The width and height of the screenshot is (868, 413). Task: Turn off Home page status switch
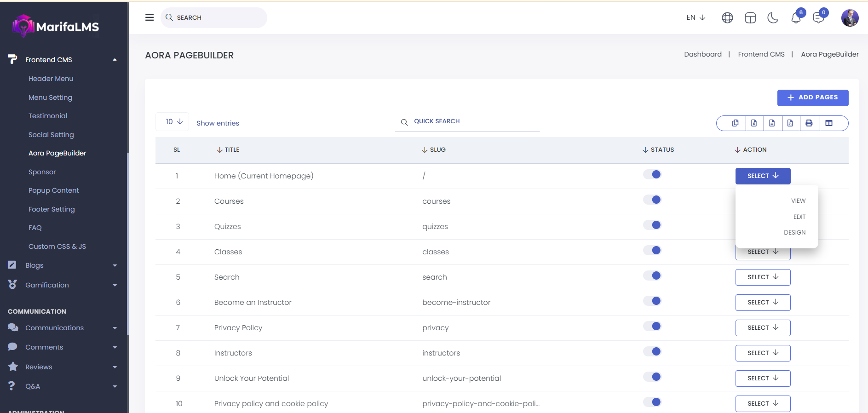(x=652, y=174)
